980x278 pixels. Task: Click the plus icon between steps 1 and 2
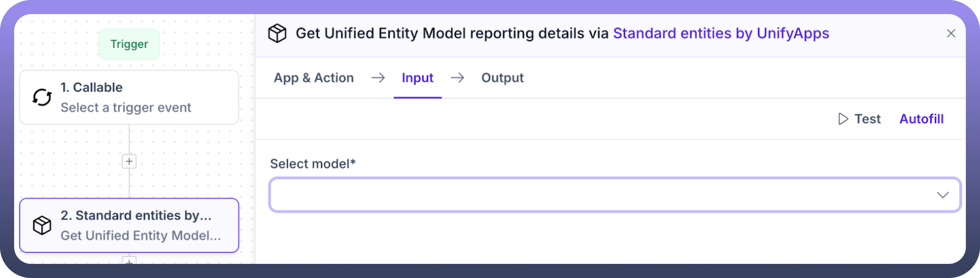(x=129, y=162)
